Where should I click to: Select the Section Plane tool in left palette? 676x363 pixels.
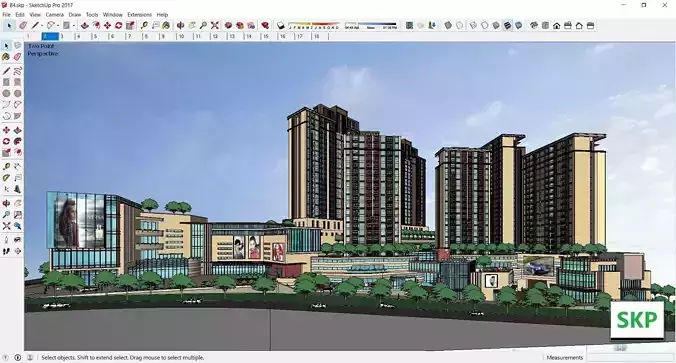tap(18, 251)
